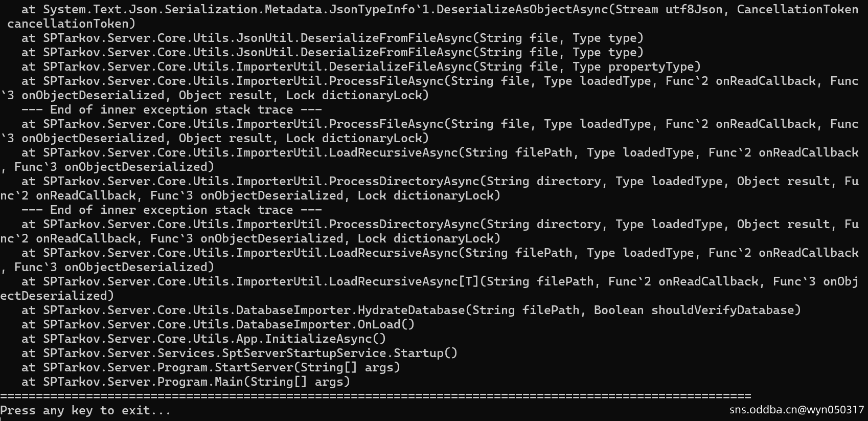Click the Program.Main stack trace line

[x=186, y=382]
